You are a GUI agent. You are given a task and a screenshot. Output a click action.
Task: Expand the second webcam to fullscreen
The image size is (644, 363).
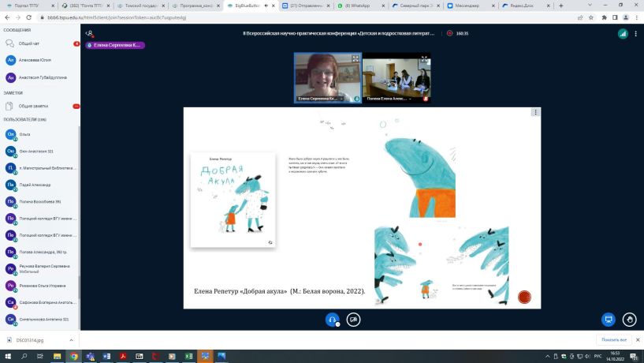click(x=425, y=60)
